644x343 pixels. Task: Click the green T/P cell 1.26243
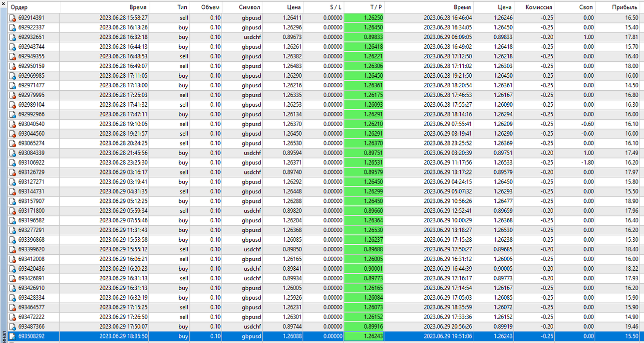(x=364, y=337)
